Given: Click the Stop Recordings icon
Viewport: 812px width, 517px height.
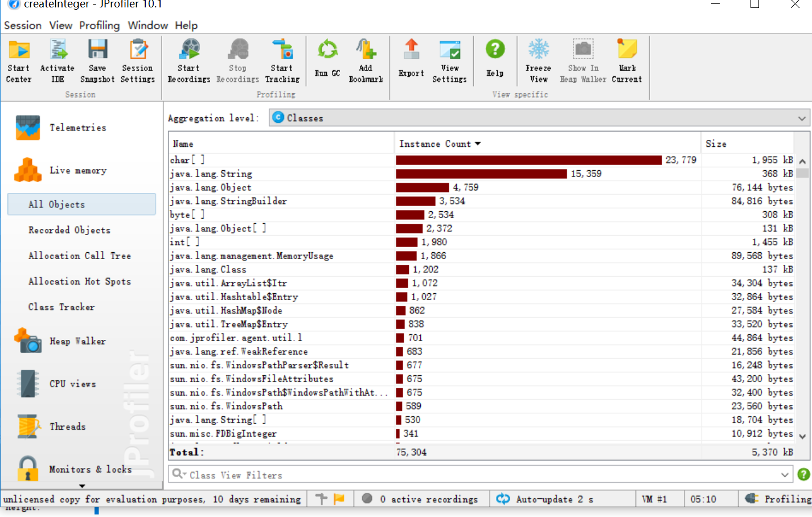Looking at the screenshot, I should 237,61.
